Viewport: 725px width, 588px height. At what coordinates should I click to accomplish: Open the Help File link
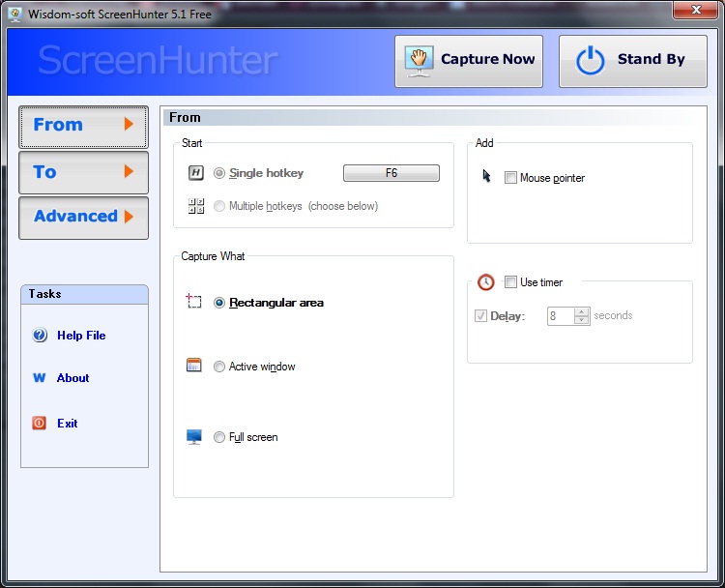pyautogui.click(x=81, y=336)
